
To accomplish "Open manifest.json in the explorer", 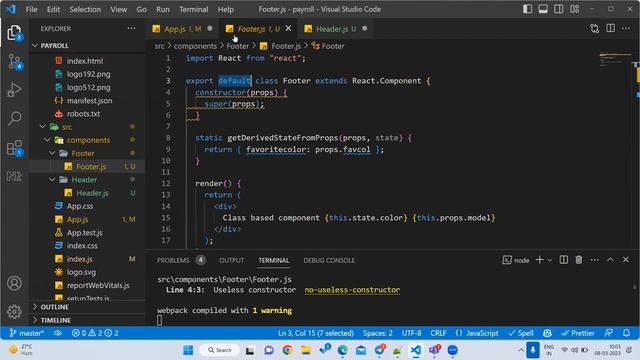I will [x=89, y=100].
